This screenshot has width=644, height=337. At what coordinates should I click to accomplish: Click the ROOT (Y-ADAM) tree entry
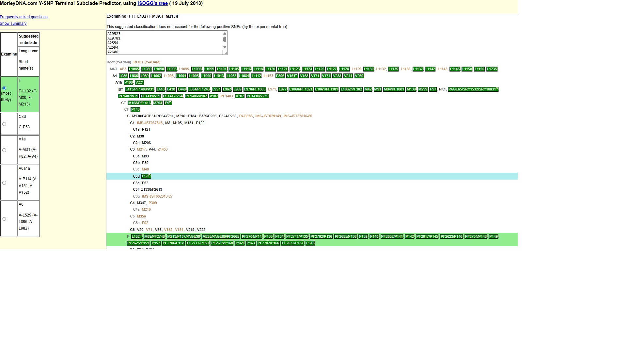click(x=147, y=62)
